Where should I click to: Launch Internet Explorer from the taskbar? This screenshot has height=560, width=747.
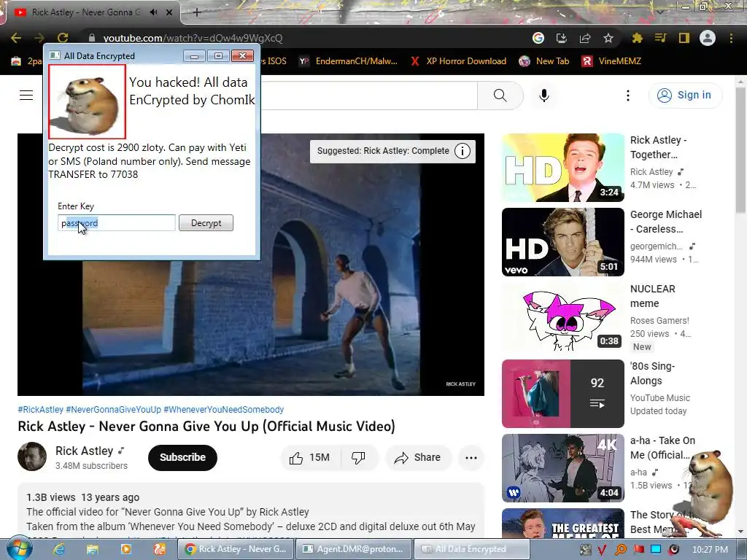coord(58,549)
